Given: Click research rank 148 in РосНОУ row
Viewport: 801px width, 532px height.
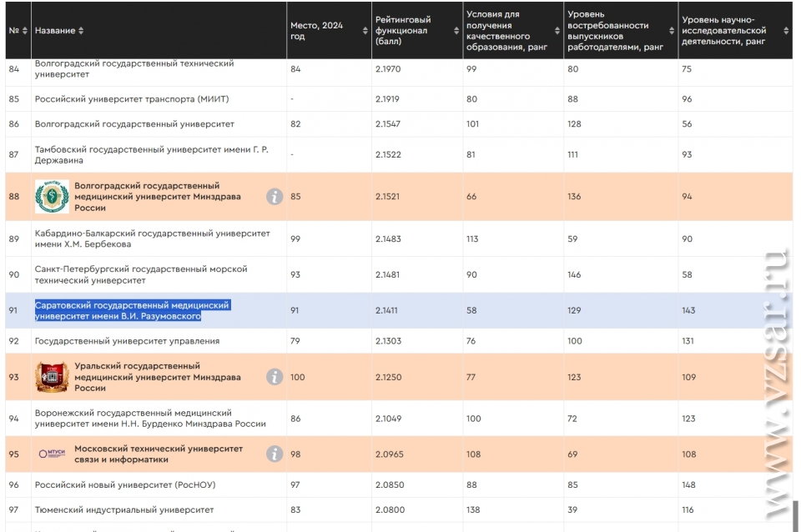Looking at the screenshot, I should [688, 484].
